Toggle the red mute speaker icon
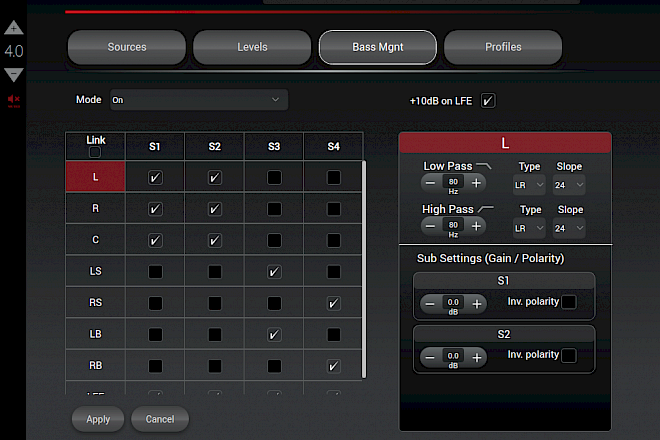660x440 pixels. point(13,100)
